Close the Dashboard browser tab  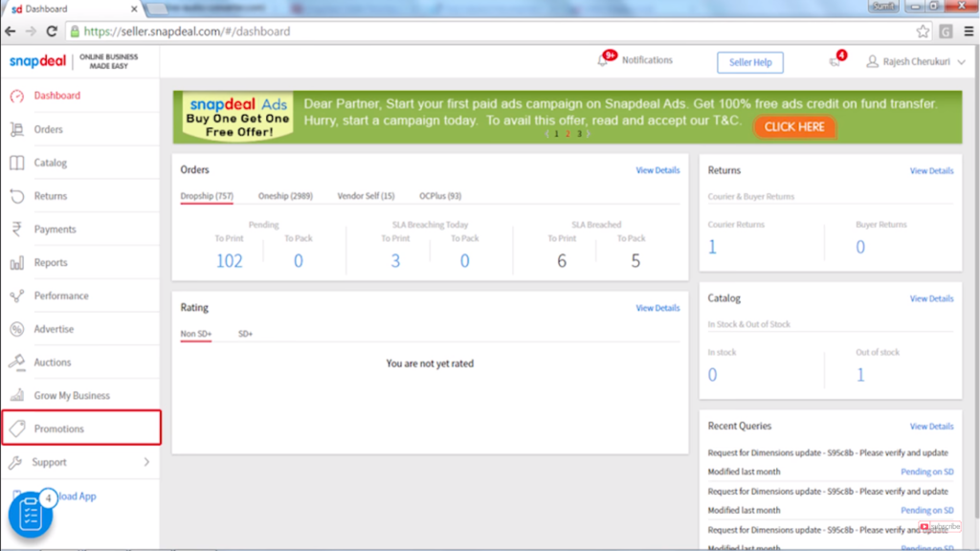coord(134,9)
